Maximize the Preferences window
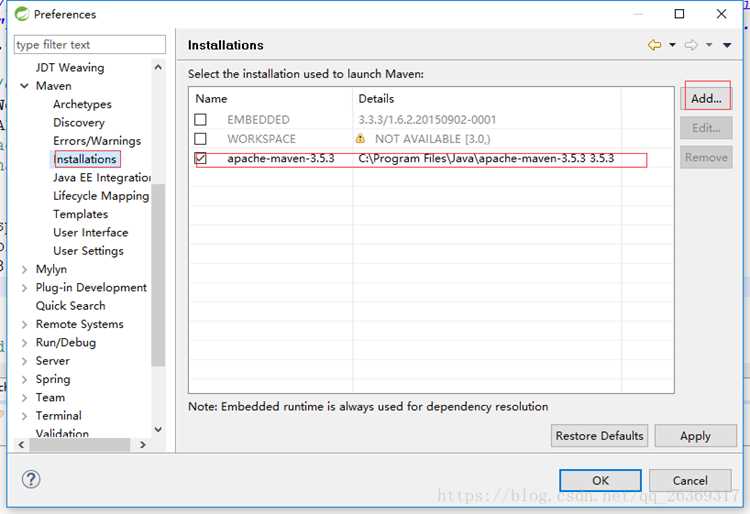 click(x=679, y=14)
